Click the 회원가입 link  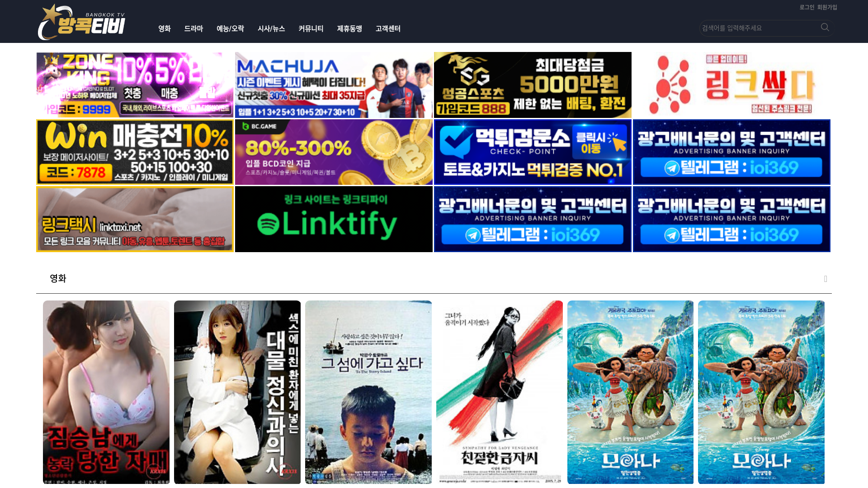pyautogui.click(x=827, y=7)
